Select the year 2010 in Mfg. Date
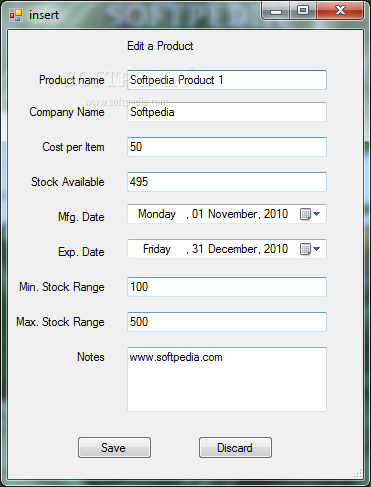 click(276, 214)
